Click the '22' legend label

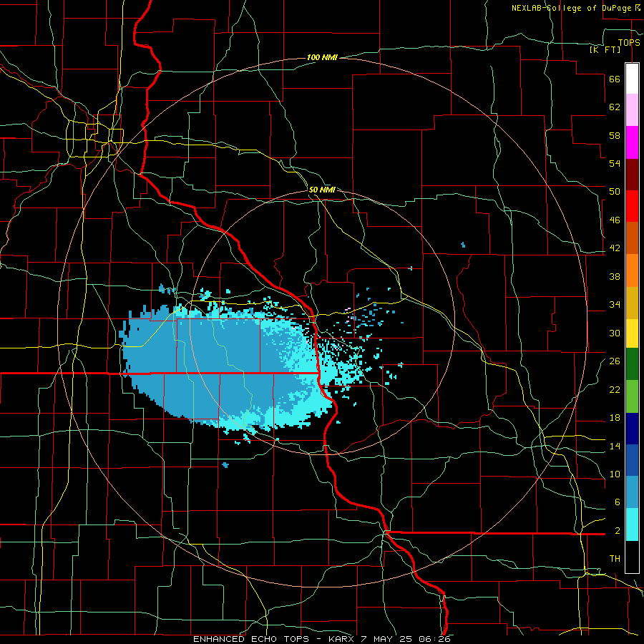(x=615, y=389)
